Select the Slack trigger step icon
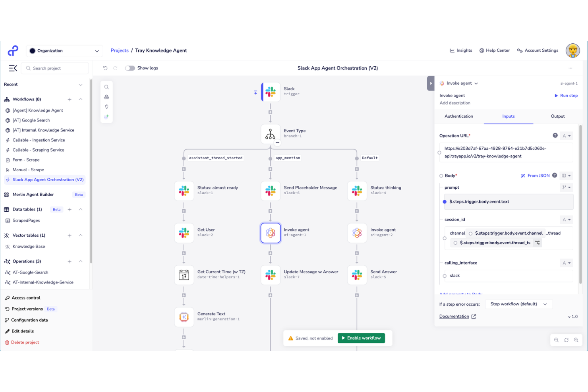The width and height of the screenshot is (588, 392). pyautogui.click(x=271, y=92)
